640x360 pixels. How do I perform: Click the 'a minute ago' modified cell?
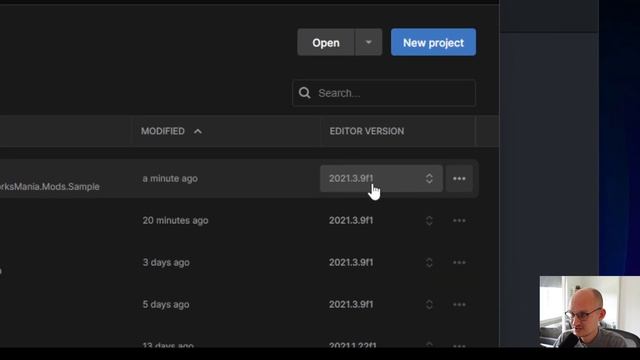(x=170, y=178)
